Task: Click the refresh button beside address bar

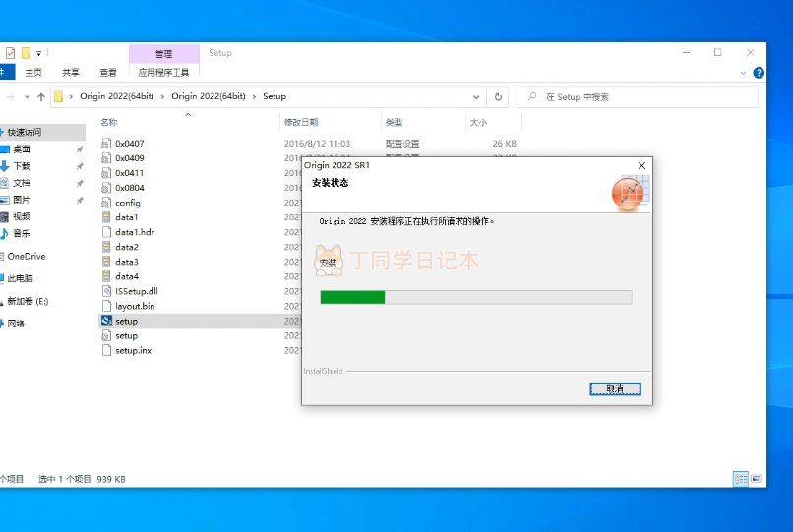Action: 498,96
